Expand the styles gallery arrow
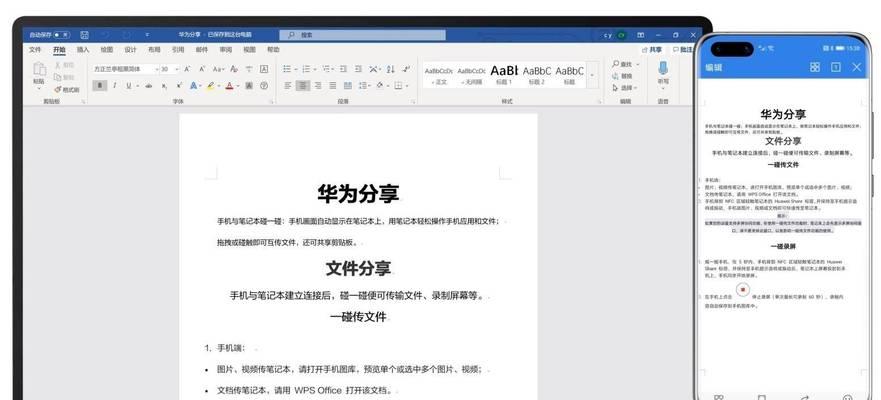The width and height of the screenshot is (881, 400). [592, 75]
